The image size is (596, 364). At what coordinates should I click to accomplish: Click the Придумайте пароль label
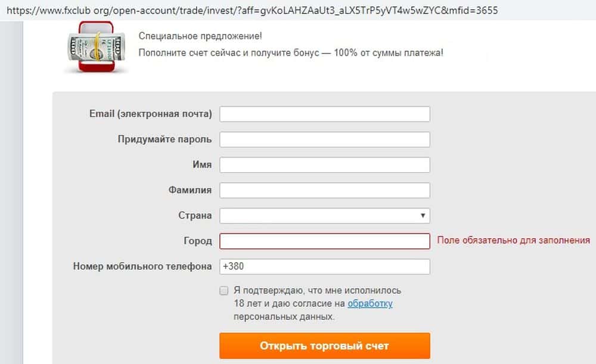pos(164,139)
